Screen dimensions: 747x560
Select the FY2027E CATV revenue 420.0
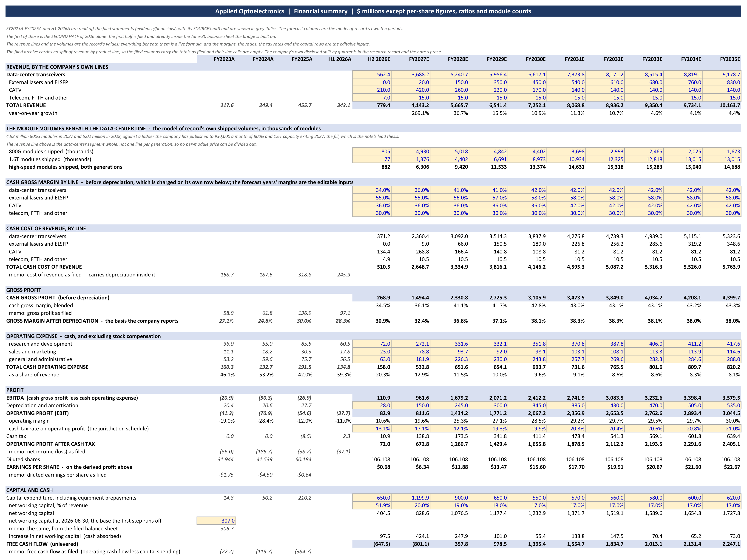(411, 90)
